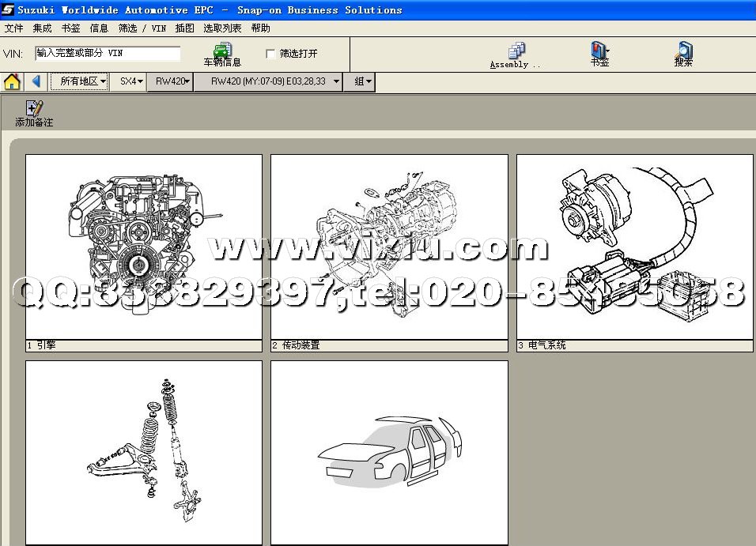Image resolution: width=756 pixels, height=546 pixels.
Task: Open the 文件 menu
Action: pyautogui.click(x=13, y=28)
